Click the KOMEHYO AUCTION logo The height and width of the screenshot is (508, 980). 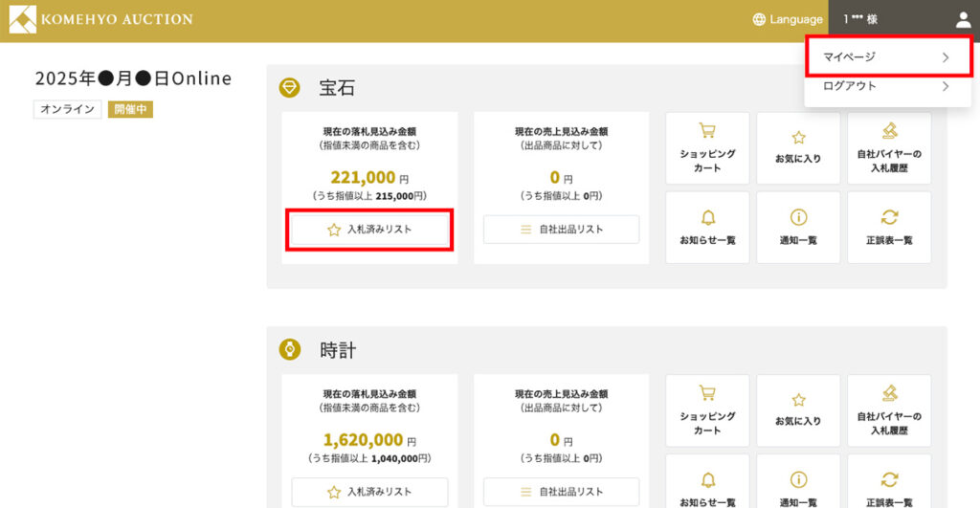[x=101, y=19]
